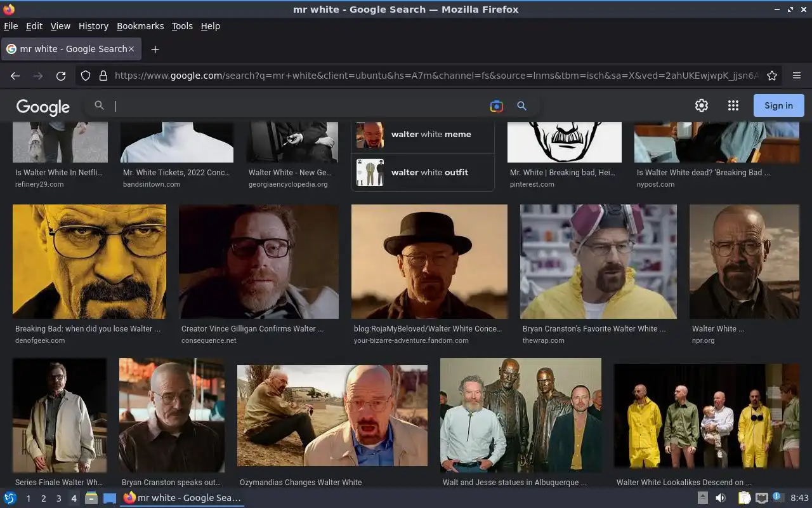Open the Google apps grid
The width and height of the screenshot is (812, 508).
[733, 105]
